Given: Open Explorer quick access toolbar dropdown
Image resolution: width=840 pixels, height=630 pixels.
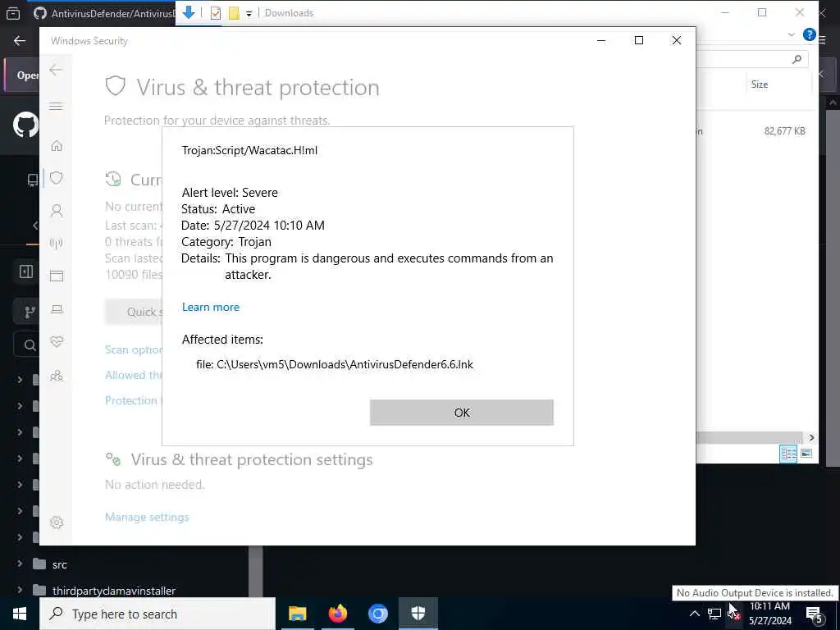Looking at the screenshot, I should 249,13.
